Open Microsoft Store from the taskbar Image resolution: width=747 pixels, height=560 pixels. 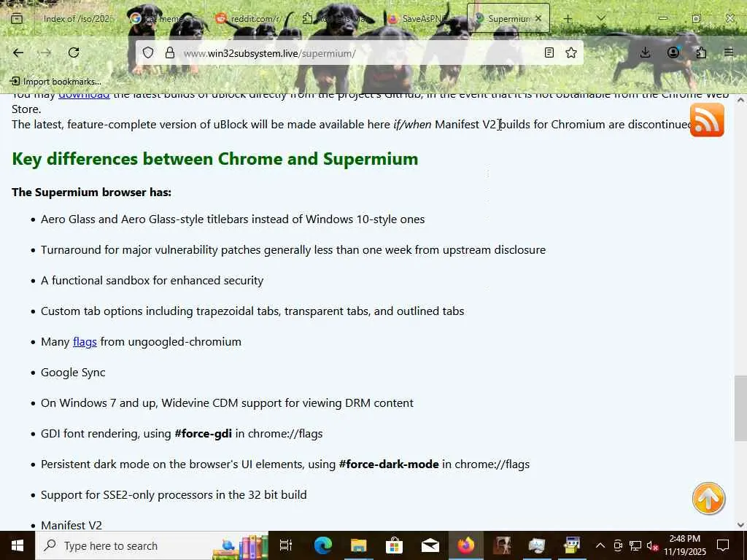point(394,545)
